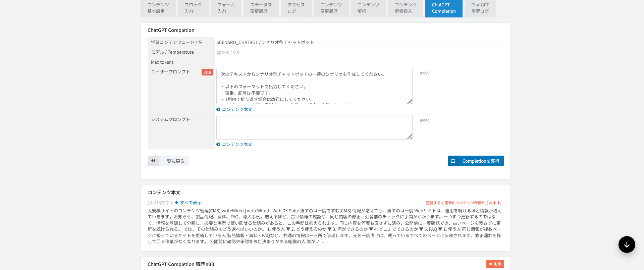Click the (9999) counter beside system prompt
Image resolution: width=644 pixels, height=270 pixels.
pos(425,121)
